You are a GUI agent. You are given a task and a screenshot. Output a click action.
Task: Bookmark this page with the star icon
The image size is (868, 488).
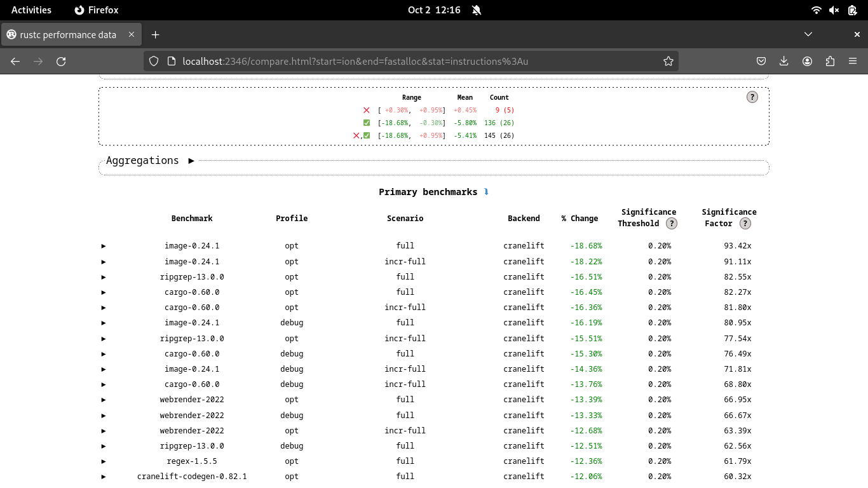click(668, 61)
